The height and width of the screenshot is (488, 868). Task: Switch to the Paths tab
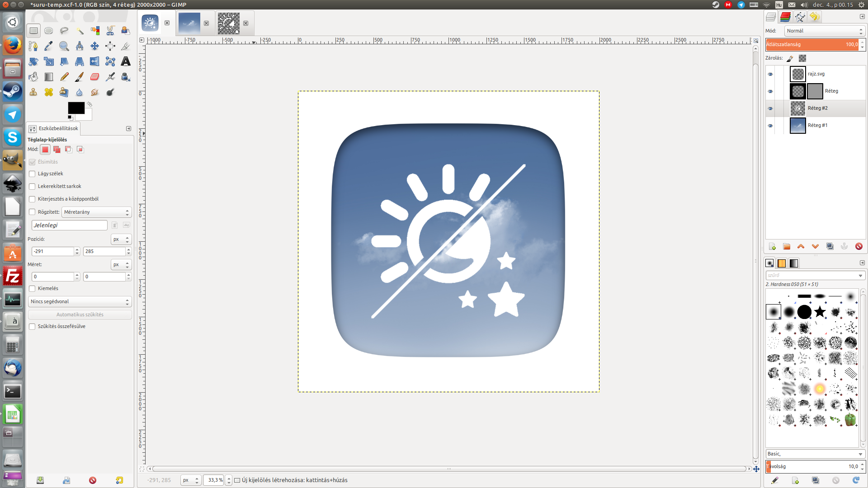pos(800,17)
